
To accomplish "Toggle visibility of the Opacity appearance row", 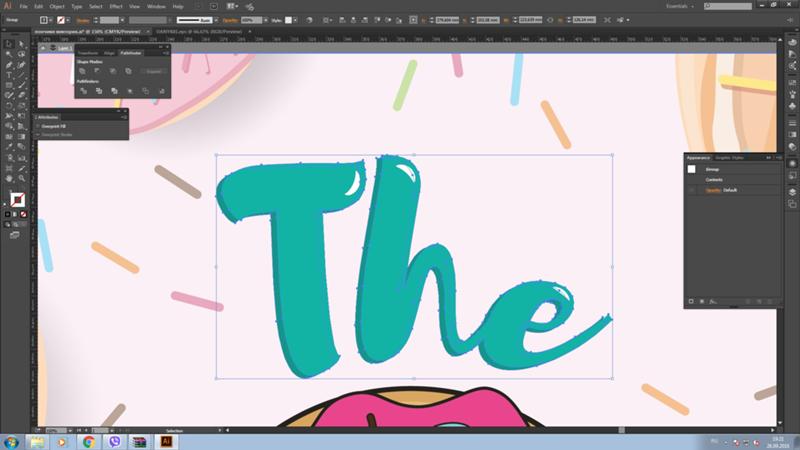I will pyautogui.click(x=691, y=190).
